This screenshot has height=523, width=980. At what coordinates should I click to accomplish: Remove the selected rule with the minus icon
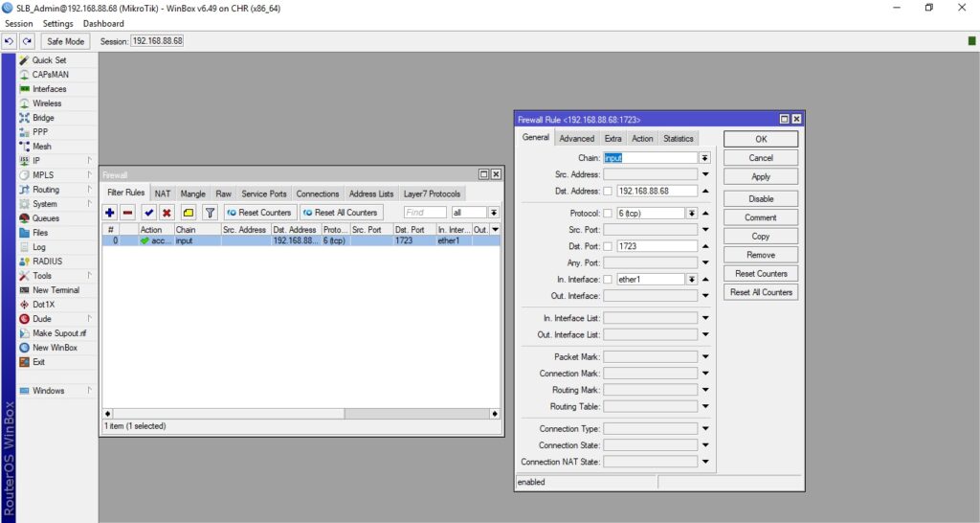click(x=127, y=213)
